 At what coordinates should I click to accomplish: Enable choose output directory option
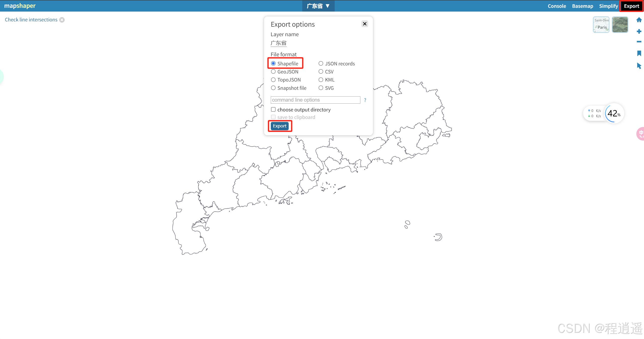click(273, 109)
